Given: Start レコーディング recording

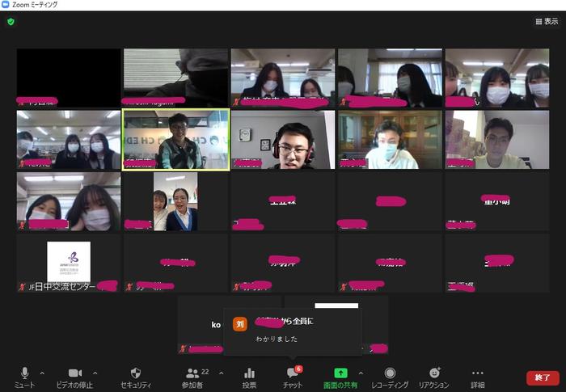Looking at the screenshot, I should click(x=390, y=377).
